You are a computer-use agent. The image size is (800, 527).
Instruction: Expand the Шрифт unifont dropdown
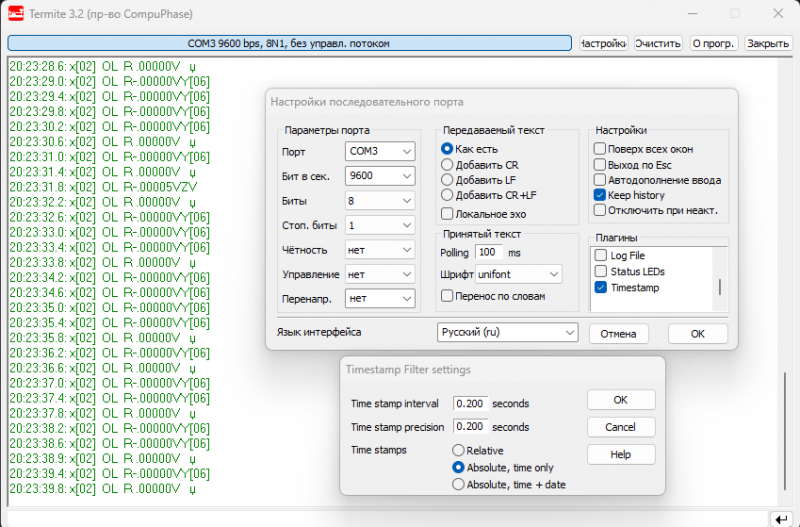(x=518, y=274)
